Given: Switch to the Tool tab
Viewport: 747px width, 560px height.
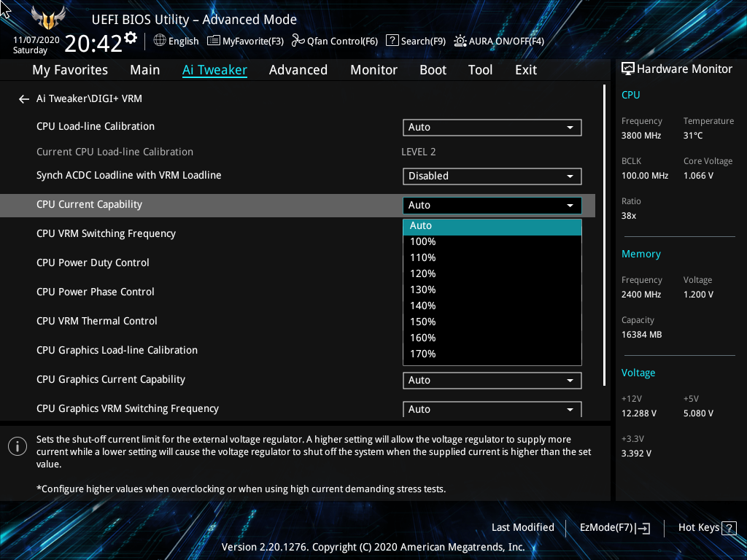Looking at the screenshot, I should click(x=480, y=70).
